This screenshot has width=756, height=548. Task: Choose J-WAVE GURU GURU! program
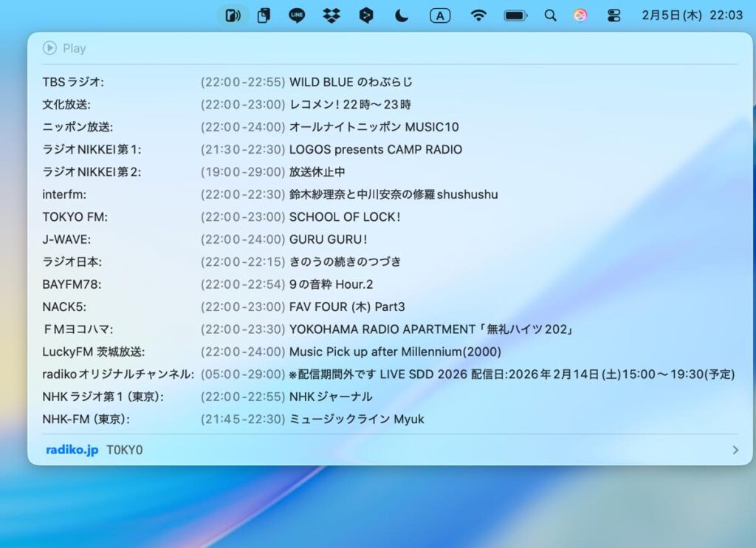[328, 239]
